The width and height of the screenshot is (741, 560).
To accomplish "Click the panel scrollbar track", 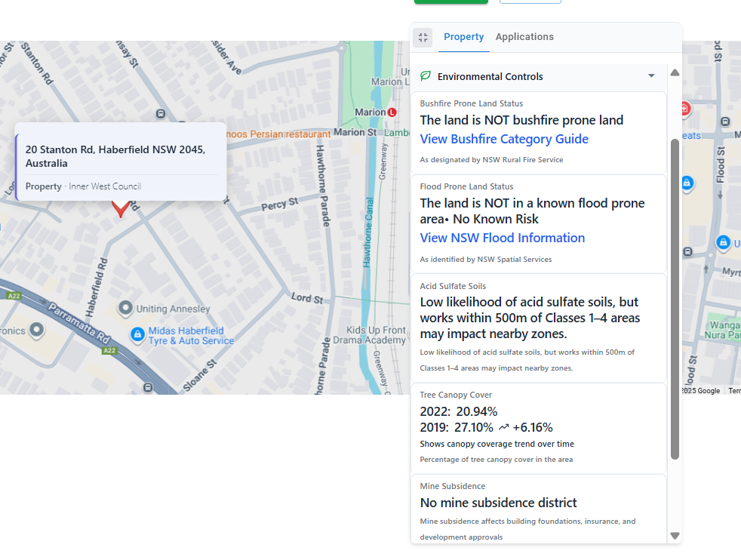I will tap(675, 302).
